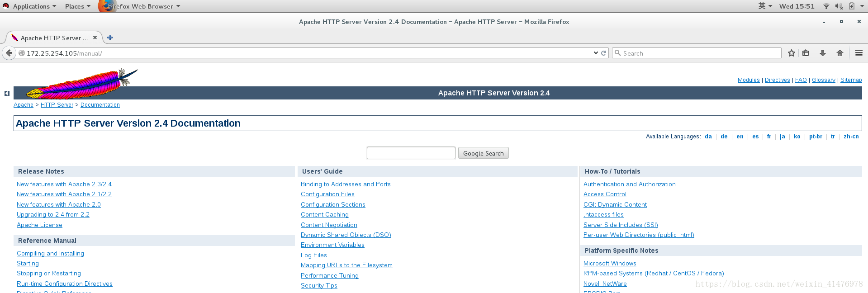Open the FAQ link

coord(801,80)
